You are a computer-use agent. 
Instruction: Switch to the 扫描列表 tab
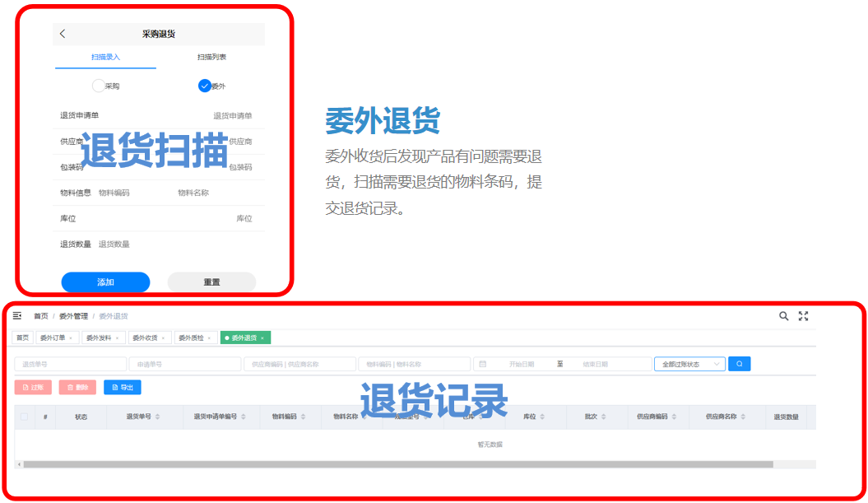211,58
